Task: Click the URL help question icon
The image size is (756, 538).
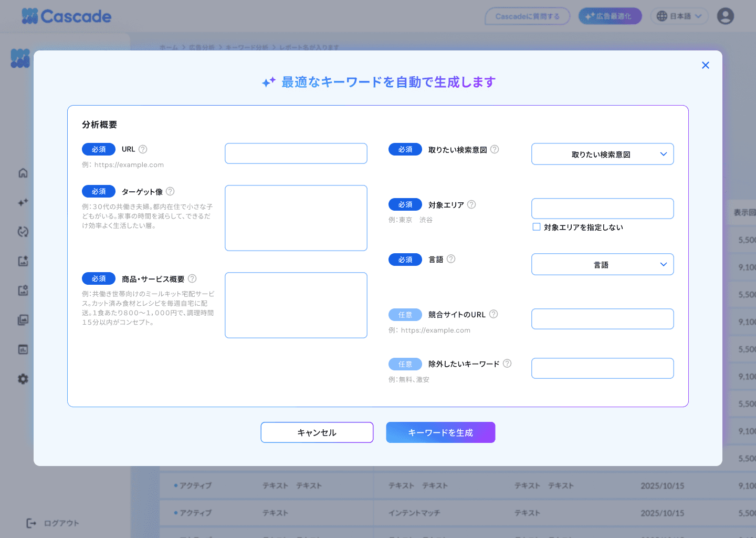Action: click(143, 149)
